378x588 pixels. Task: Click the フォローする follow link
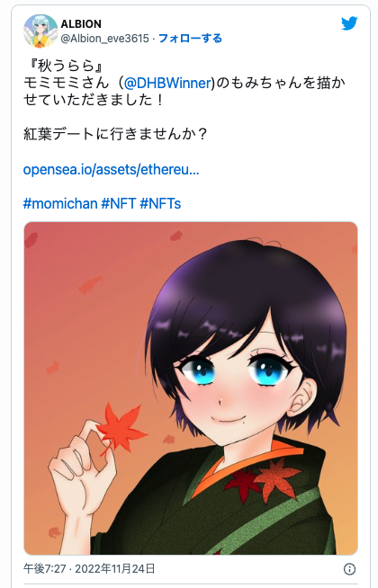click(x=190, y=39)
